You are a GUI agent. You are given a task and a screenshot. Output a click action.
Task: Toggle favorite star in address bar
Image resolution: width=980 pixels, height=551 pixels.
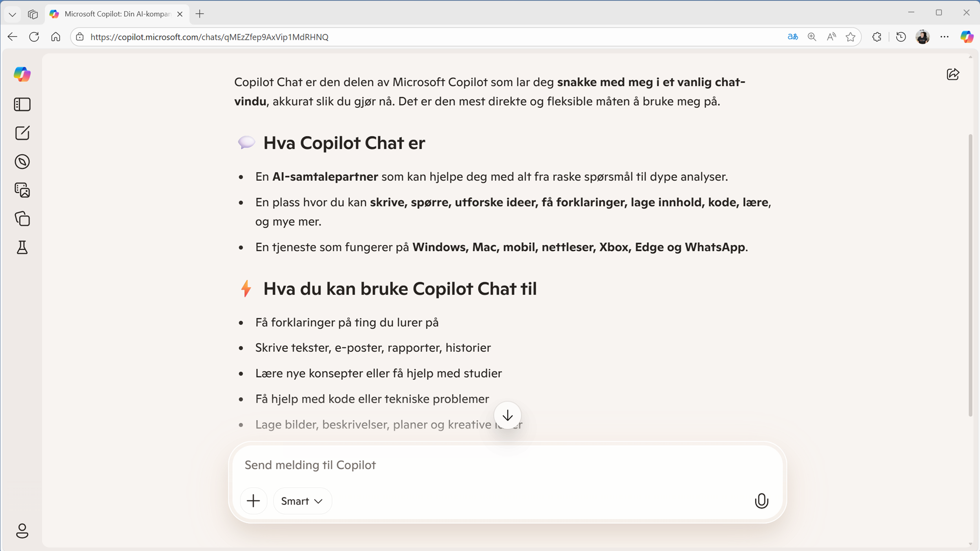(x=851, y=37)
